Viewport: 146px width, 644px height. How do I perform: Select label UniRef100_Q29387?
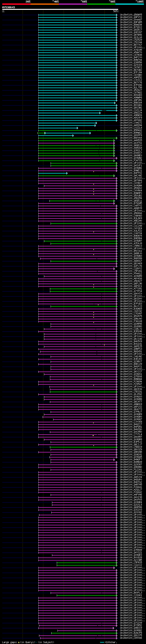tap(131, 464)
